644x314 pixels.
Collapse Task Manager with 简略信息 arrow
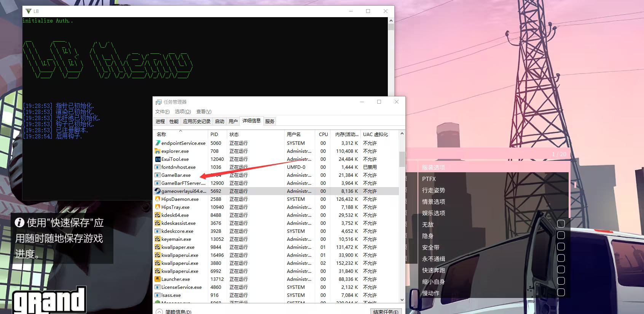coord(159,311)
